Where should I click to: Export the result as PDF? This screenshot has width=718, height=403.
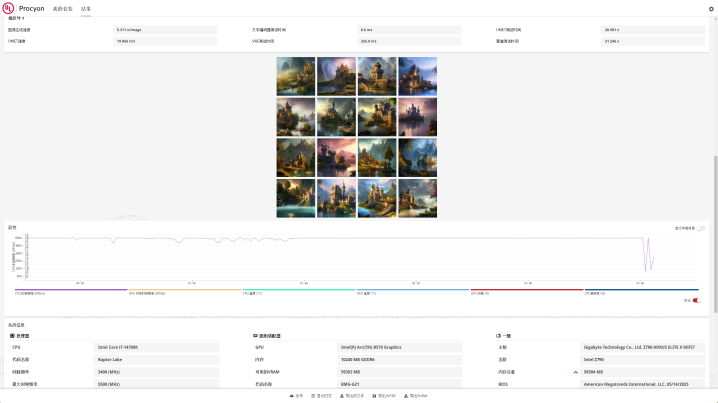[x=384, y=396]
